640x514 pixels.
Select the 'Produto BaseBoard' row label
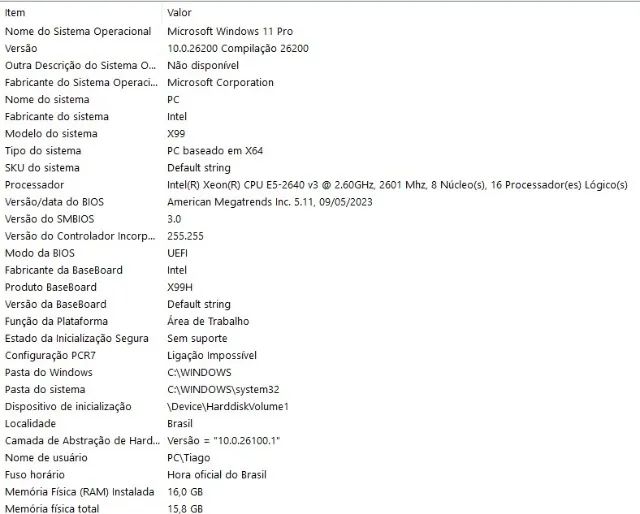(x=51, y=287)
